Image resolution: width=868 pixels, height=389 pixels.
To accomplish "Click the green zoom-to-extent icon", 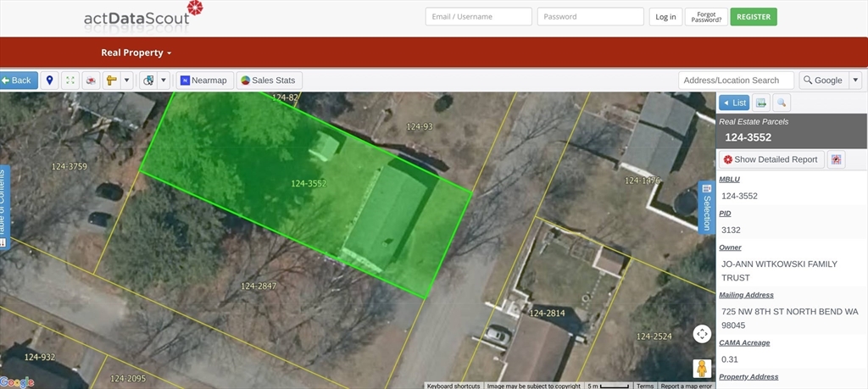I will point(70,81).
